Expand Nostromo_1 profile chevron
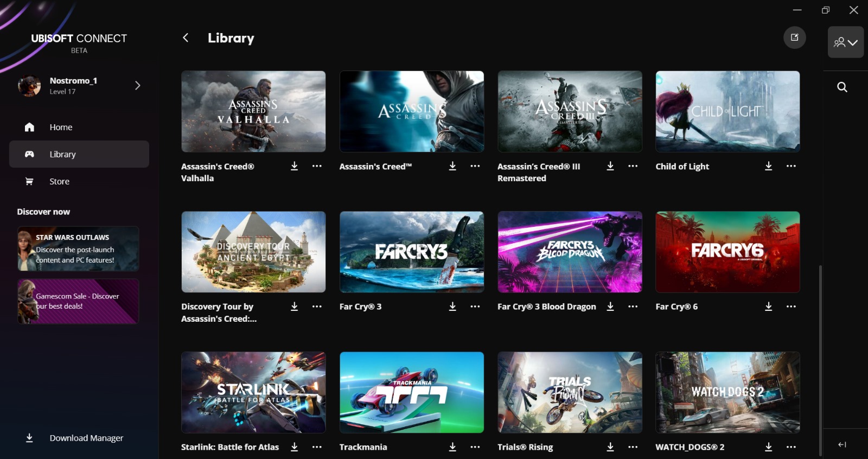The height and width of the screenshot is (459, 868). click(138, 85)
